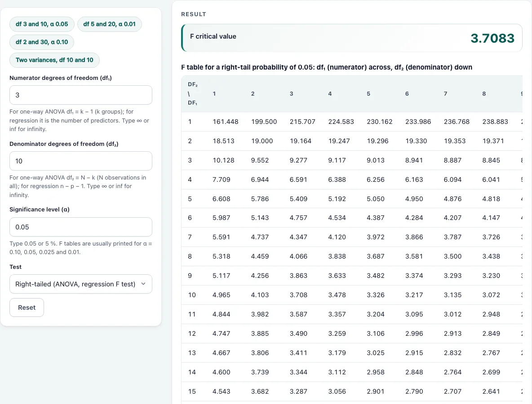532x404 pixels.
Task: Select preset df 3 and 10, α 0.05
Action: point(42,24)
